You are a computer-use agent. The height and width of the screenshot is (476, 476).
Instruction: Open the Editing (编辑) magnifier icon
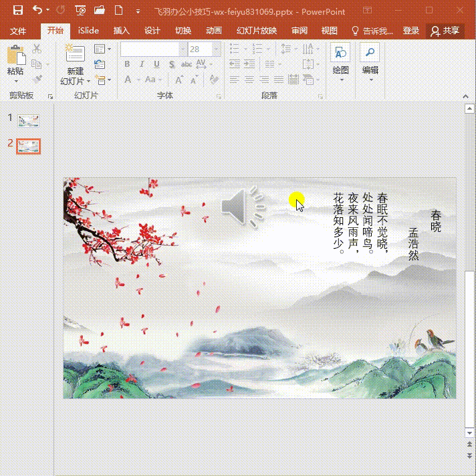tap(370, 53)
